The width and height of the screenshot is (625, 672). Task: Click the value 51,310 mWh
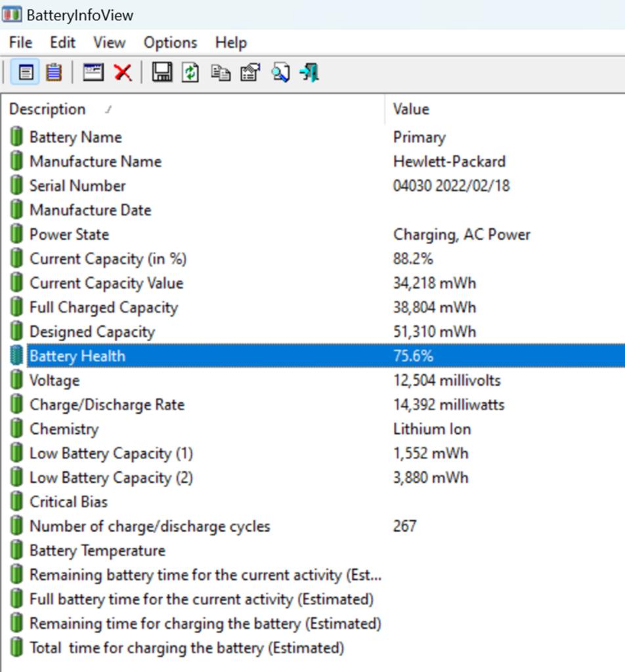pos(435,331)
